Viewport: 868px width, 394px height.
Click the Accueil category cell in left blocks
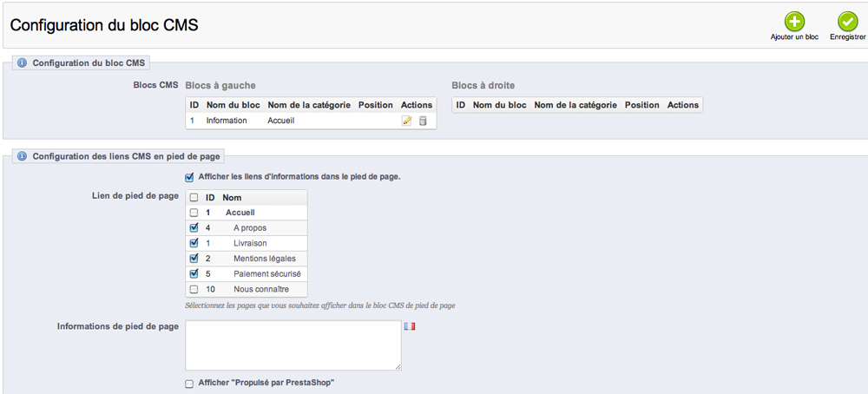[280, 120]
